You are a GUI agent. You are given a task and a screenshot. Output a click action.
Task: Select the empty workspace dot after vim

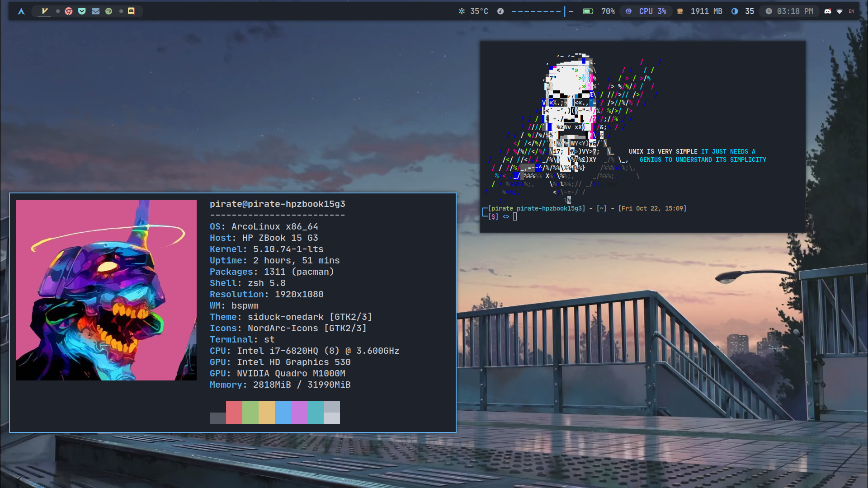pos(58,11)
